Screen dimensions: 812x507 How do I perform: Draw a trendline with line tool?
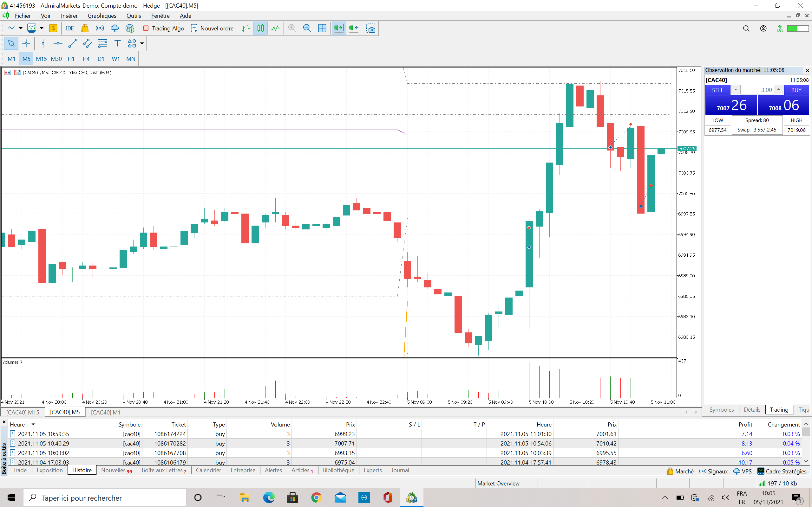(x=73, y=43)
